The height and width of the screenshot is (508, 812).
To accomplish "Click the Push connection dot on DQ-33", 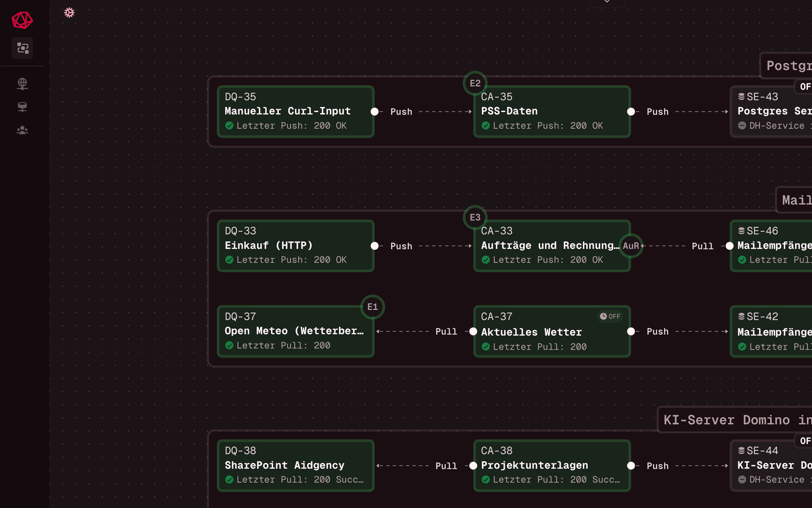I will tap(375, 246).
